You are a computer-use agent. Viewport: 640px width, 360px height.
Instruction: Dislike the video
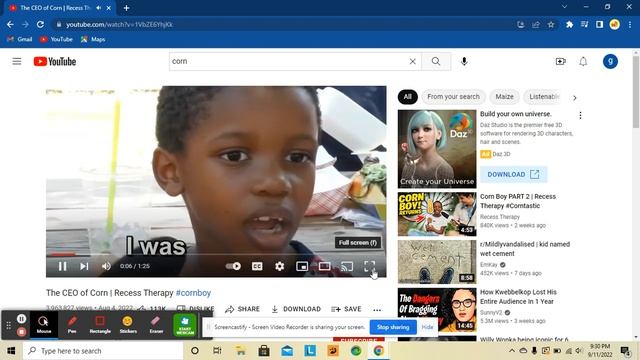coord(195,309)
